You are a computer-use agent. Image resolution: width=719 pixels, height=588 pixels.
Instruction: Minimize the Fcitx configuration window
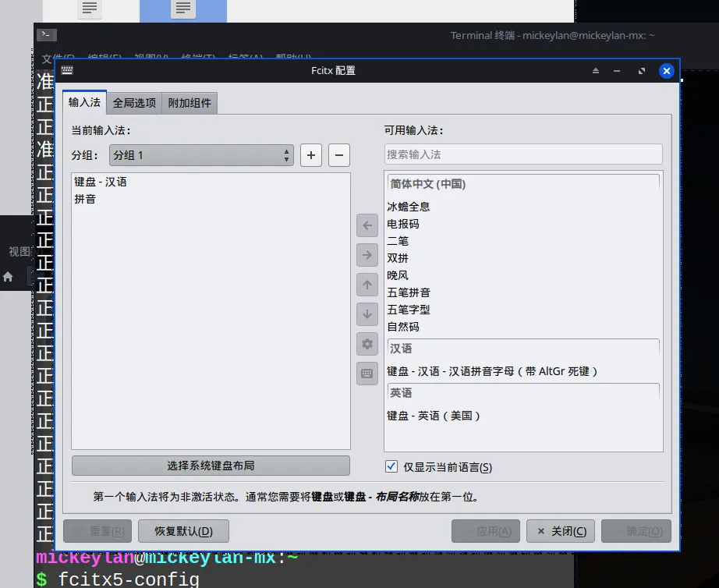(617, 71)
